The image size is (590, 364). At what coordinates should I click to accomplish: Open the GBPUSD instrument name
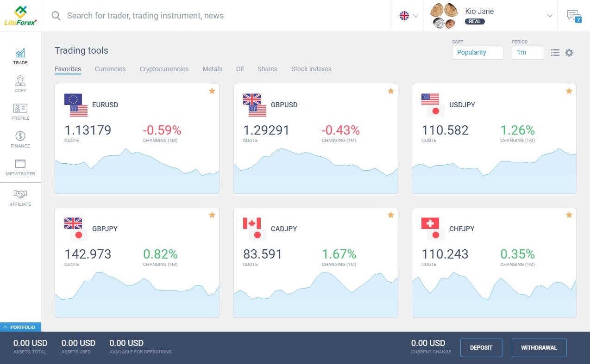284,105
